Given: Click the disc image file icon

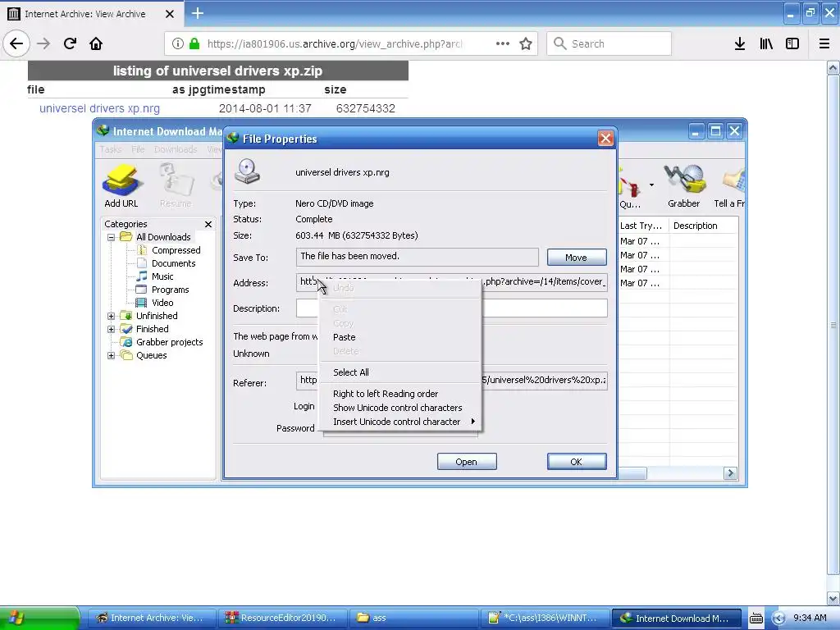Looking at the screenshot, I should (247, 171).
